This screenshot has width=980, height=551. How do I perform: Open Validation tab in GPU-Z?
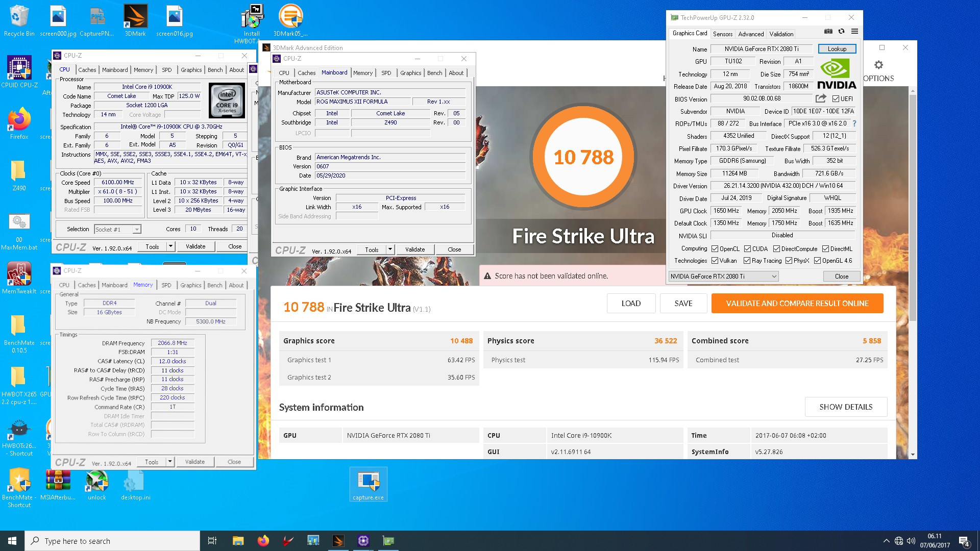(781, 34)
